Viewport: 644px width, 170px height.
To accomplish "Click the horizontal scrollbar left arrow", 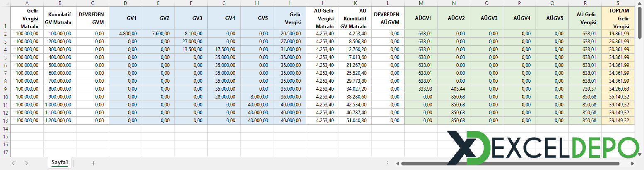I will click(x=398, y=163).
